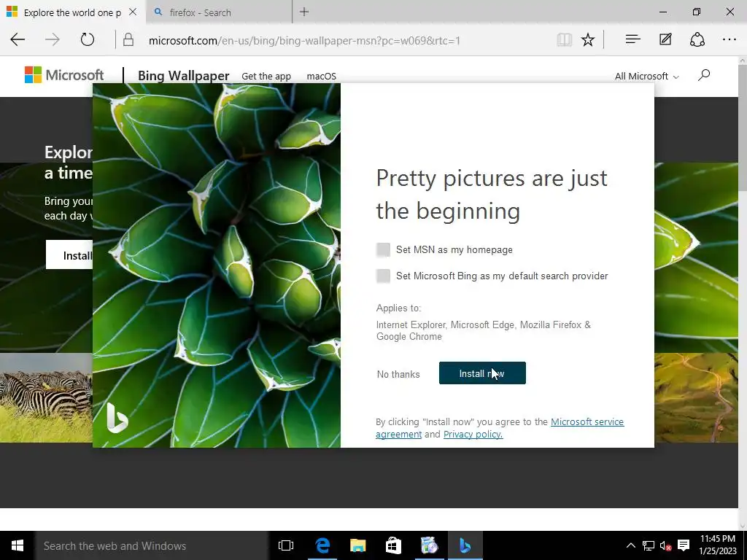Viewport: 747px width, 560px height.
Task: Click the Bing app icon in the taskbar
Action: point(465,545)
